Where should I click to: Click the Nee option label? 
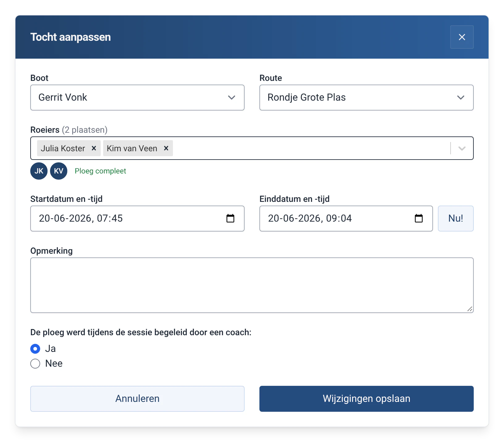click(x=54, y=364)
